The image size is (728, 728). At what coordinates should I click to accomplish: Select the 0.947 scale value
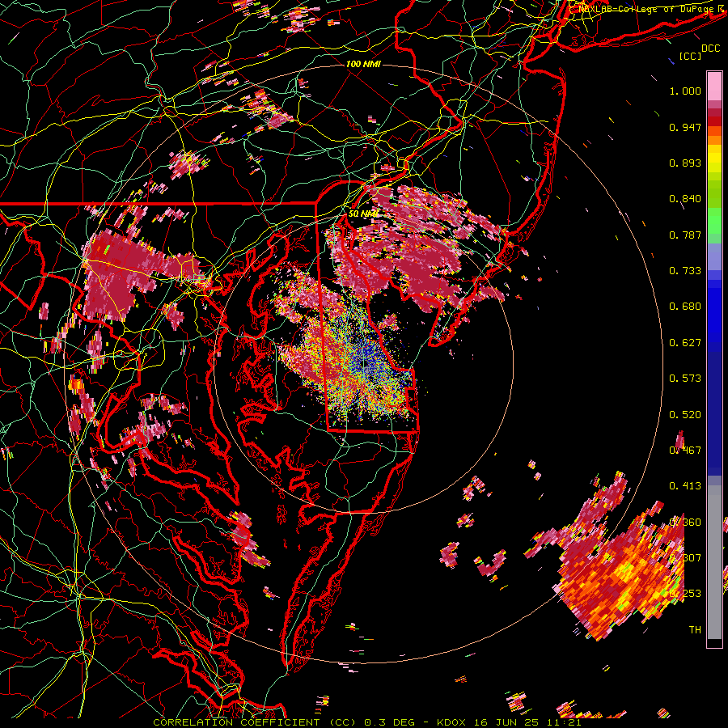[x=685, y=127]
